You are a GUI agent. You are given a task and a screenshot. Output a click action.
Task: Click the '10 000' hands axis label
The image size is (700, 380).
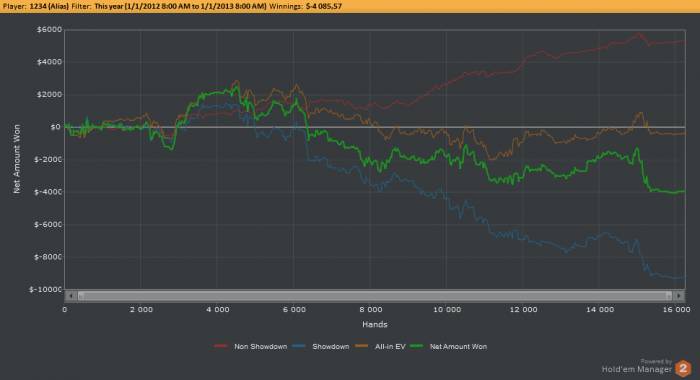click(447, 309)
